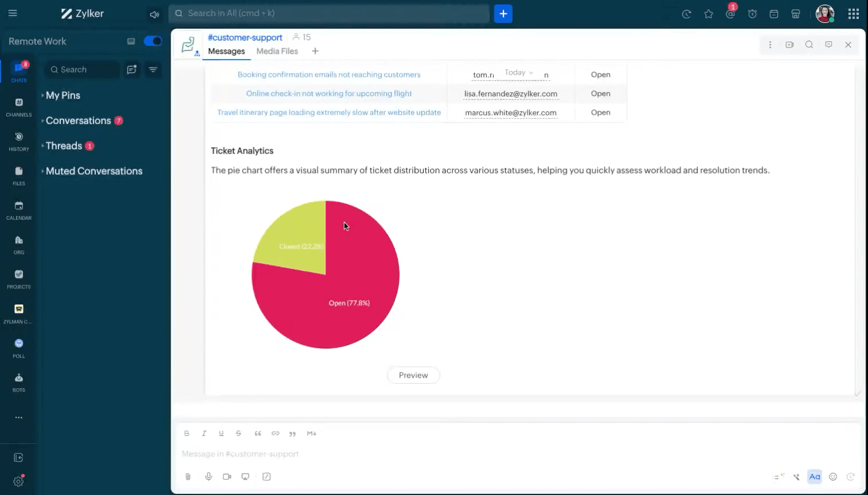Switch to Messages tab
Viewport: 868px width, 495px height.
226,51
